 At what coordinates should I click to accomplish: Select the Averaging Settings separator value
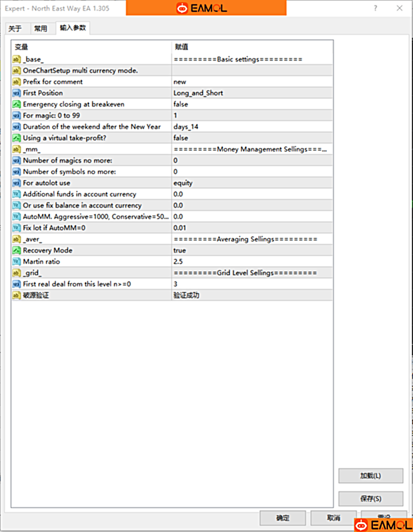(x=252, y=239)
